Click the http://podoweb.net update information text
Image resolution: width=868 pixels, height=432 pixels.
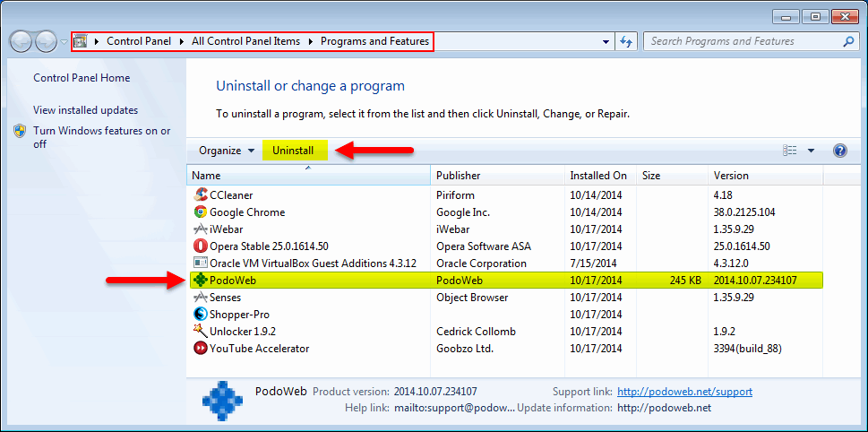click(x=665, y=408)
